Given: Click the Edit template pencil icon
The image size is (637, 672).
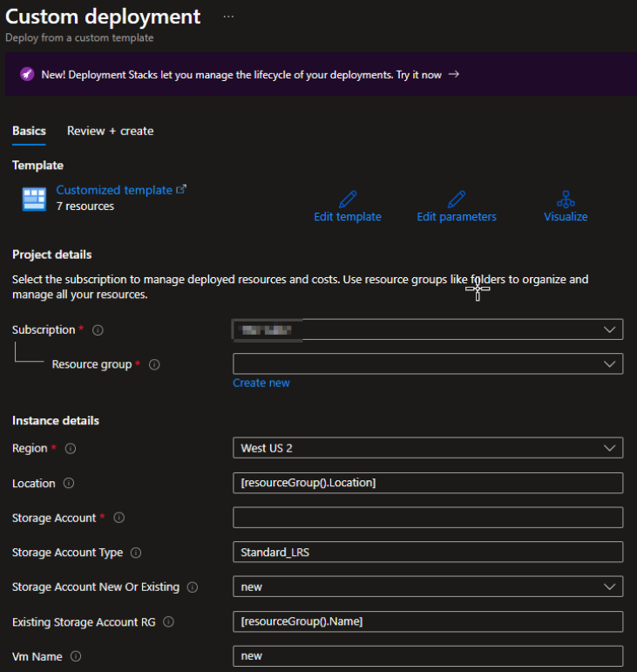Looking at the screenshot, I should (347, 199).
